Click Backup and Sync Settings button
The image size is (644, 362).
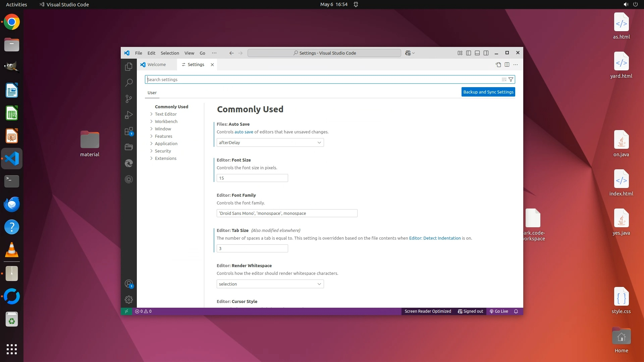pos(488,92)
